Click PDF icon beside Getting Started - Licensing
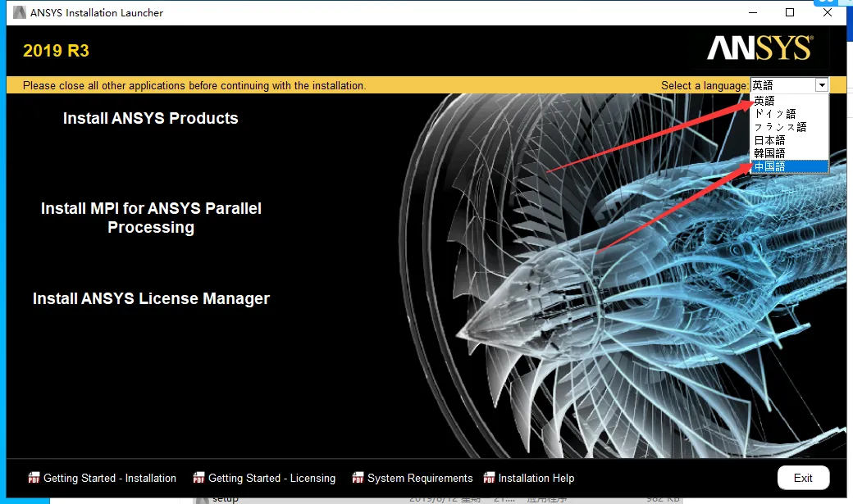The width and height of the screenshot is (853, 504). click(x=198, y=477)
